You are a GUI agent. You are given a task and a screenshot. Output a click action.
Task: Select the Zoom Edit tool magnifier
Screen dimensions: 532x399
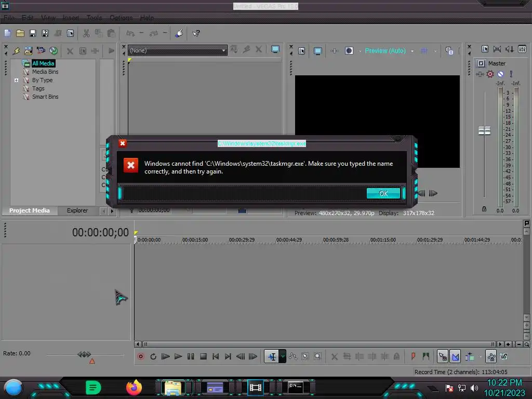pos(317,356)
